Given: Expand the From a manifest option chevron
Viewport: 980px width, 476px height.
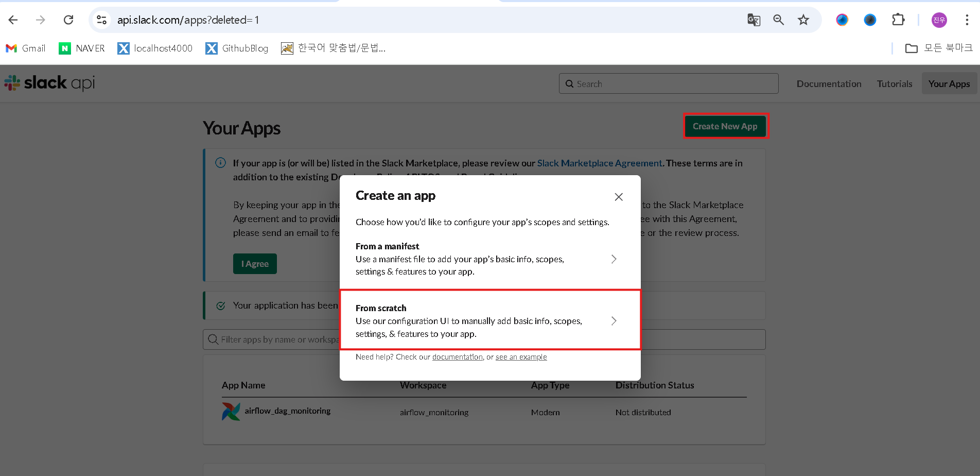Looking at the screenshot, I should click(x=614, y=259).
